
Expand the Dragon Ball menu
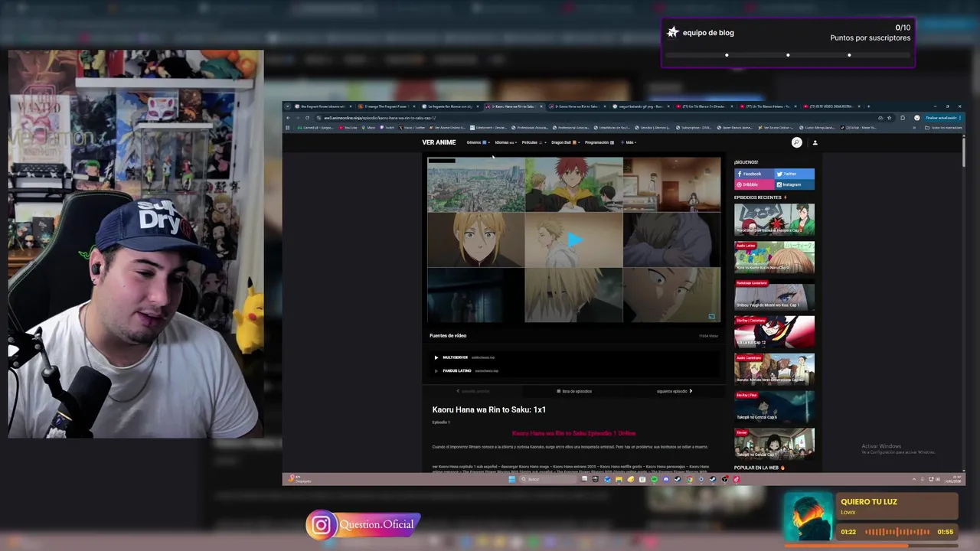564,142
